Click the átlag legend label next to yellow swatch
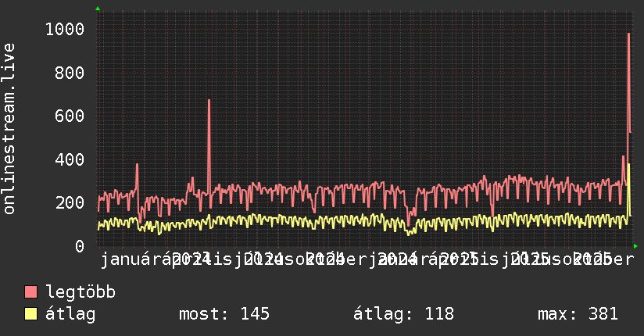Image resolution: width=644 pixels, height=336 pixels. [x=70, y=314]
